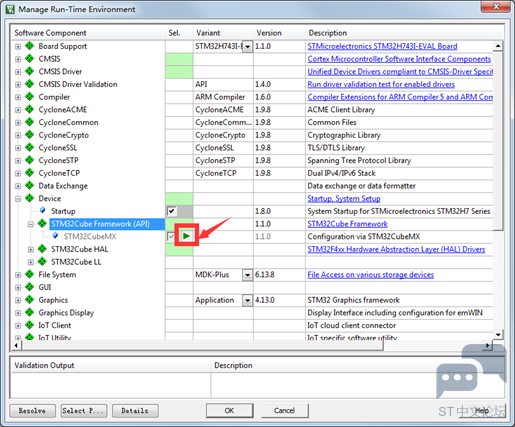The image size is (515, 427).
Task: Click the horizontal scrollbar left arrow
Action: (x=16, y=345)
